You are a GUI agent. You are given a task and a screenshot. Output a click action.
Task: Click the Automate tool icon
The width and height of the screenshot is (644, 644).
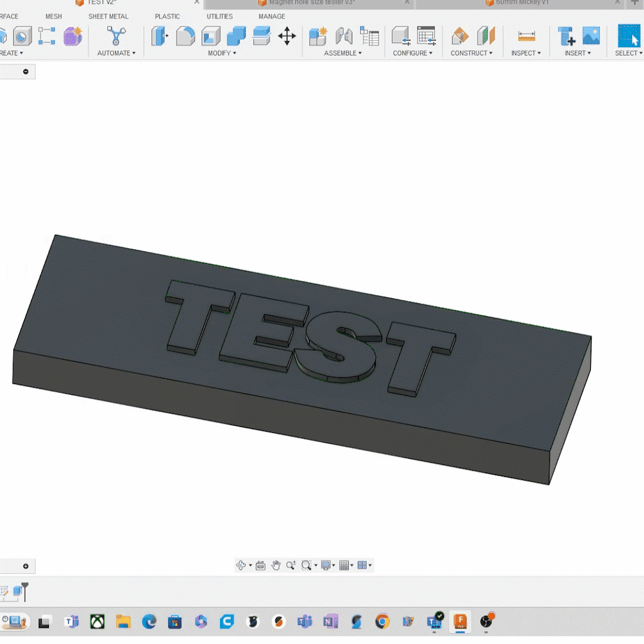[116, 36]
